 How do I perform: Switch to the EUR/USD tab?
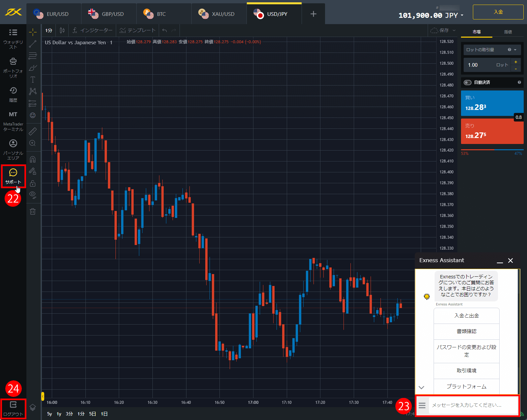tap(54, 14)
